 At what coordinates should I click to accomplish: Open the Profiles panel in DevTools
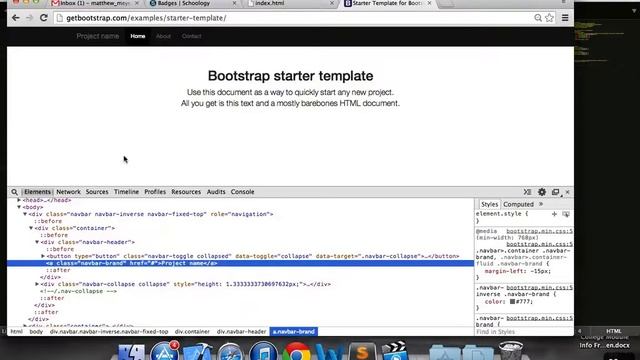pyautogui.click(x=155, y=192)
